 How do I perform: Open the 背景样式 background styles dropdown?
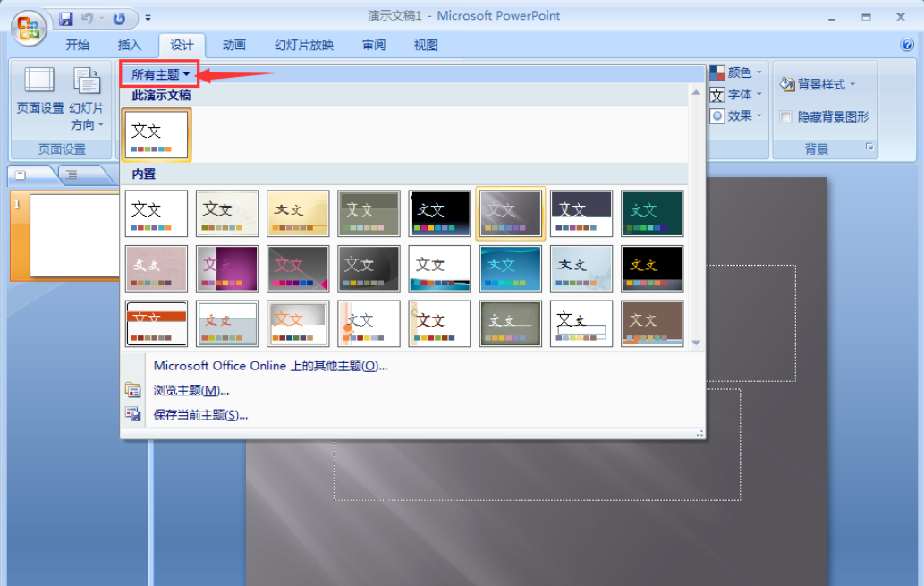click(x=818, y=84)
